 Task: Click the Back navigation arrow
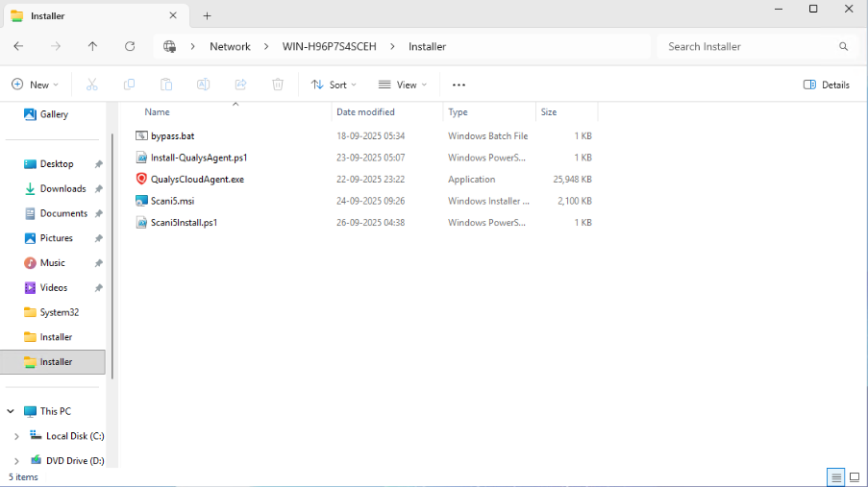tap(18, 46)
